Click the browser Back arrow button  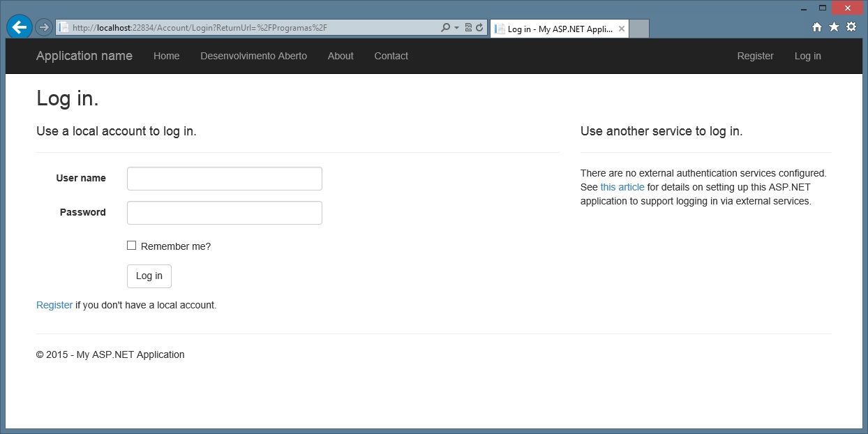pyautogui.click(x=19, y=27)
